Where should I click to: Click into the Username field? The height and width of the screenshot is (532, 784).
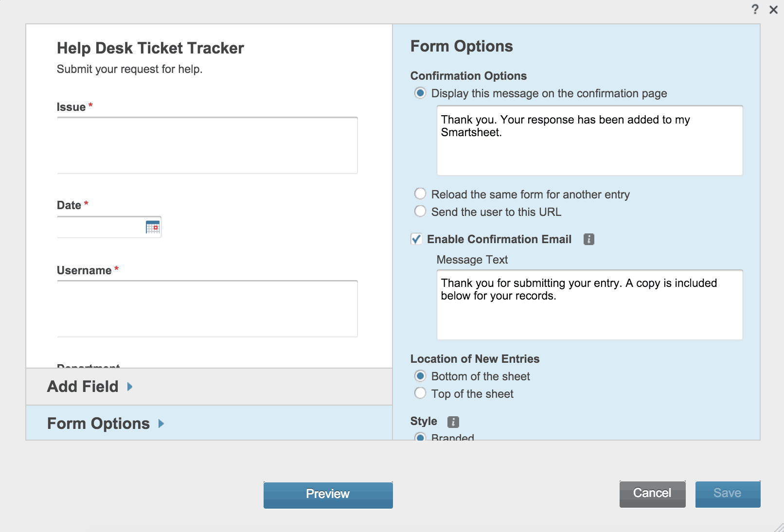tap(207, 308)
